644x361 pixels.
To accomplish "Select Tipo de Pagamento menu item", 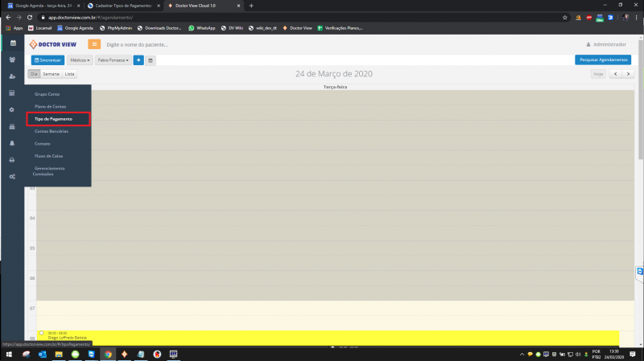I will pyautogui.click(x=54, y=119).
